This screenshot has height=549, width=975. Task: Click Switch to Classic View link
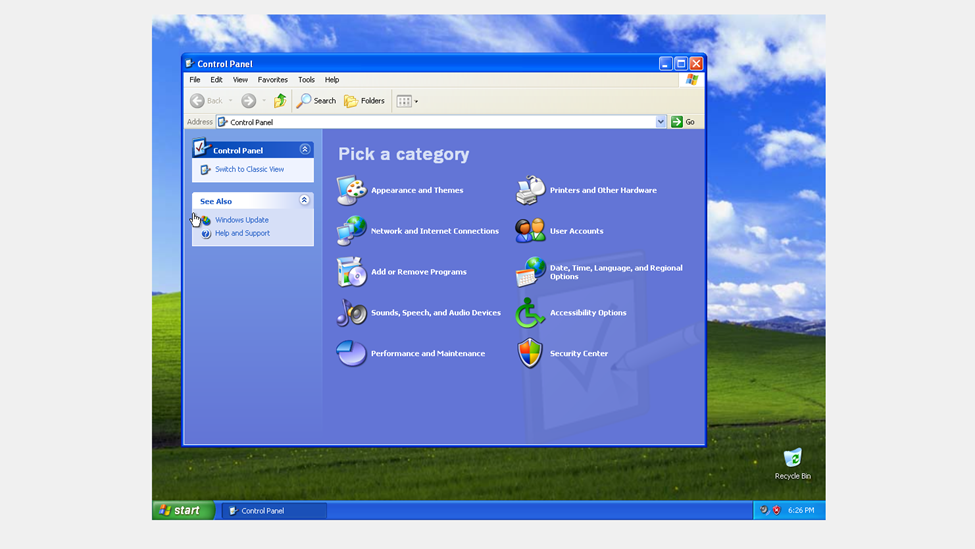point(249,170)
